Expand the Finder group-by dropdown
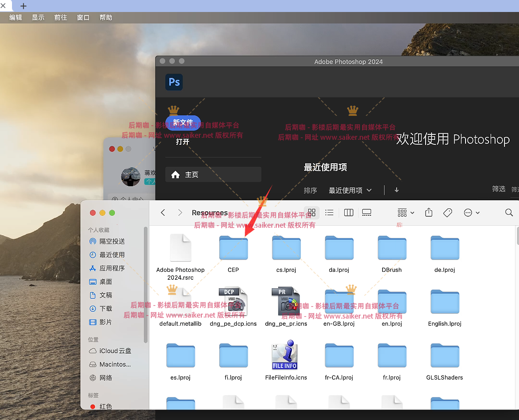The height and width of the screenshot is (420, 519). click(406, 213)
